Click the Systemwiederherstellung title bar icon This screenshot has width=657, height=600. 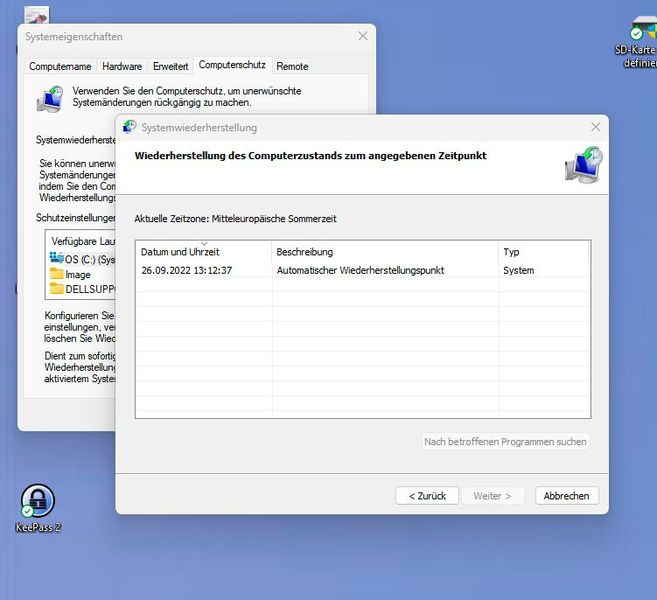(x=129, y=127)
